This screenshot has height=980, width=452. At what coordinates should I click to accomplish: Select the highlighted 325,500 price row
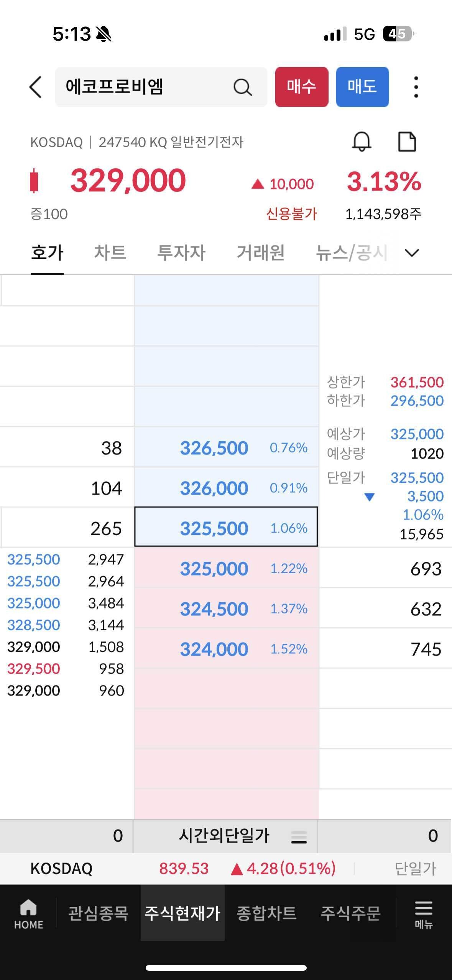(x=226, y=528)
